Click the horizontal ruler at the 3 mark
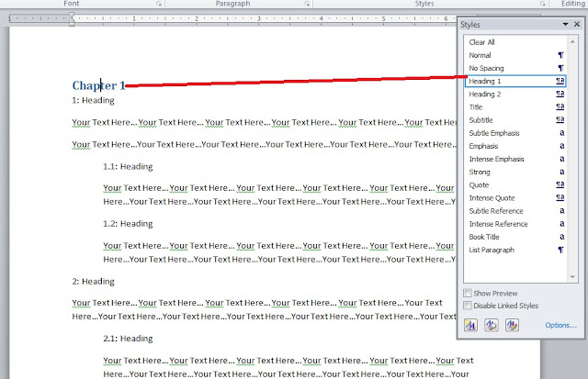588x379 pixels. tap(258, 18)
